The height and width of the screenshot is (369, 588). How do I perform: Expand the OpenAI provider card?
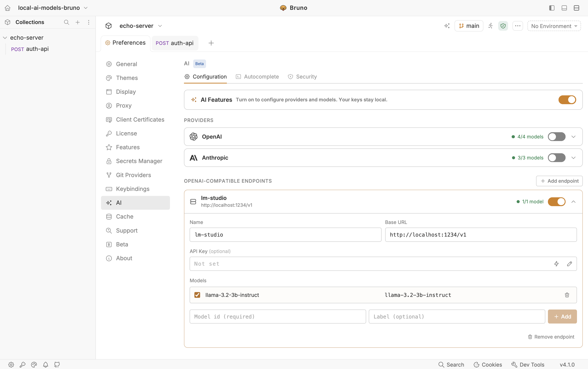574,137
